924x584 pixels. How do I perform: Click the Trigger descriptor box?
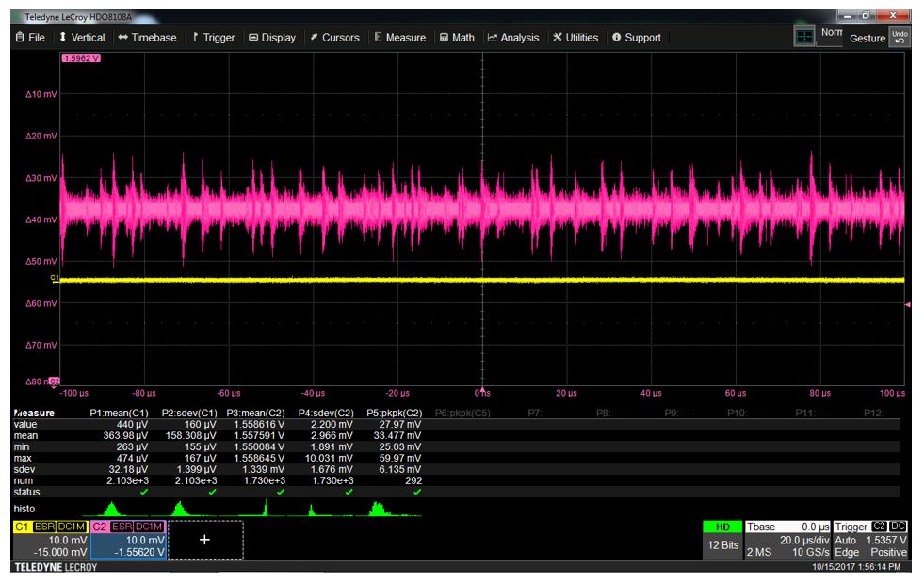(x=870, y=538)
